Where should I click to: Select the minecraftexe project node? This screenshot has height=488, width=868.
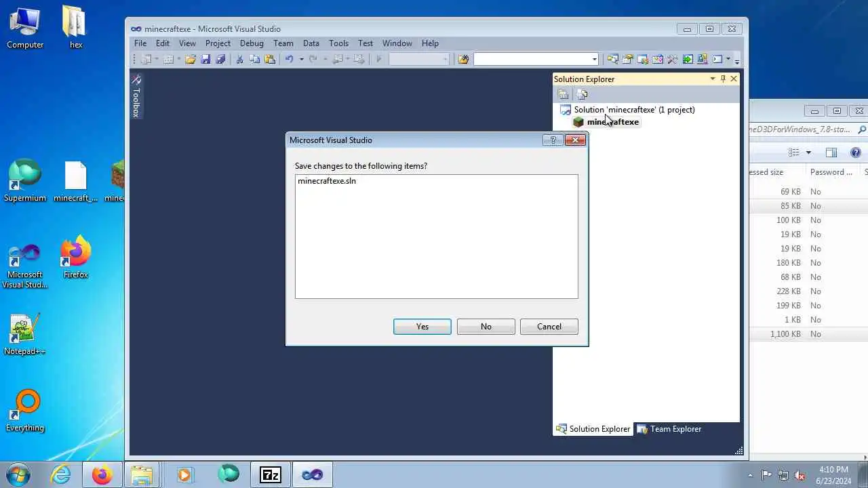[x=613, y=122]
